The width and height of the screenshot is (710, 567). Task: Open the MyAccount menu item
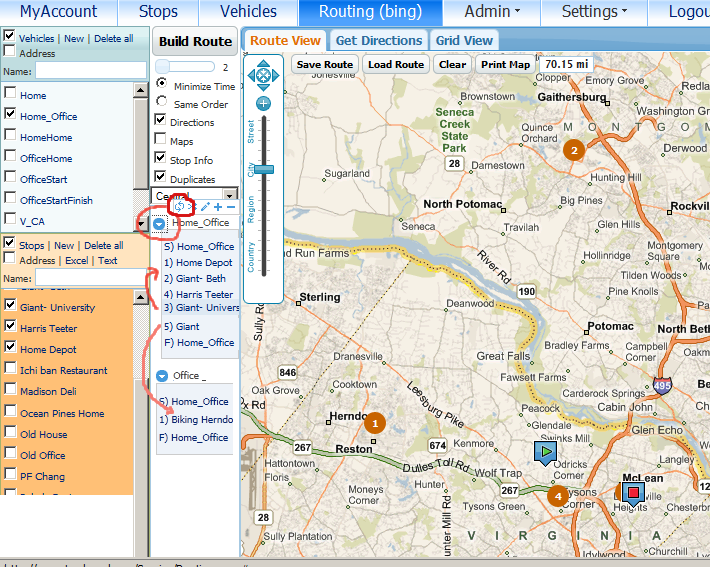click(58, 11)
